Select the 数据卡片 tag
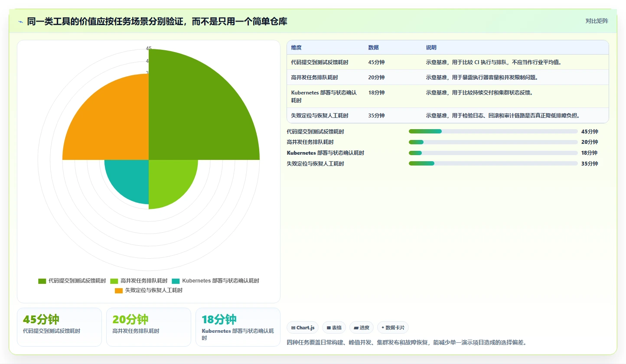 [393, 328]
